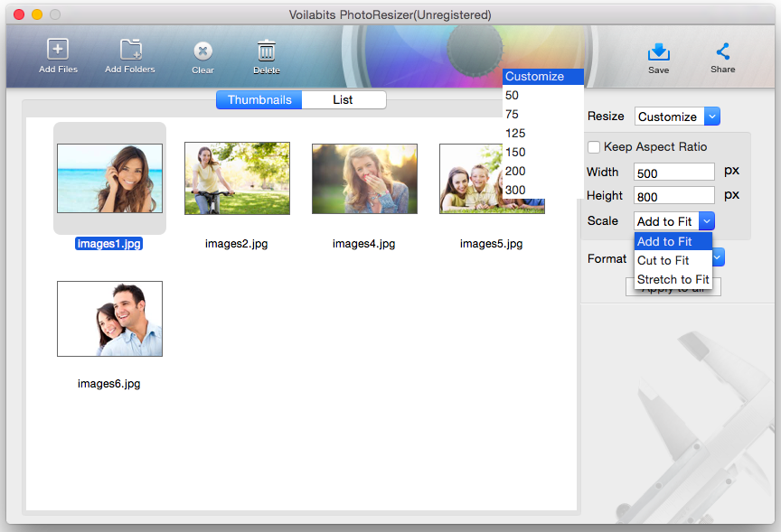Pick the 300 resize preset
This screenshot has height=532, width=781.
pos(515,190)
